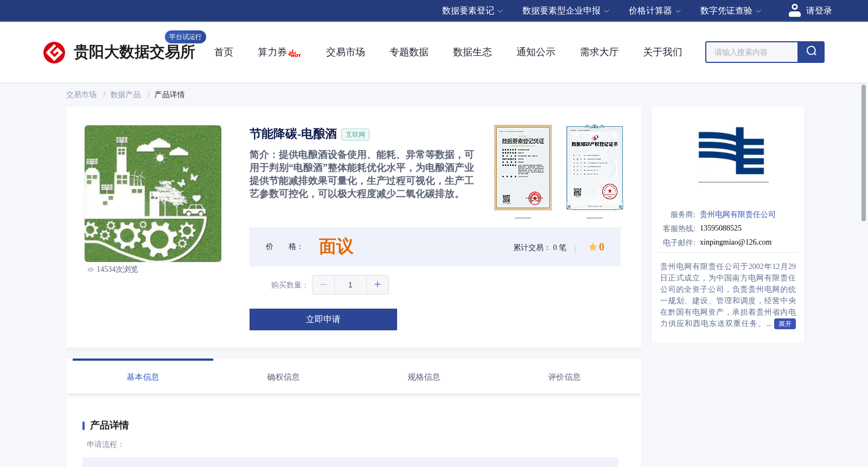Screen dimensions: 868x467
Task: Click the Guiyang Big Data Exchange red logo
Action: [x=54, y=53]
